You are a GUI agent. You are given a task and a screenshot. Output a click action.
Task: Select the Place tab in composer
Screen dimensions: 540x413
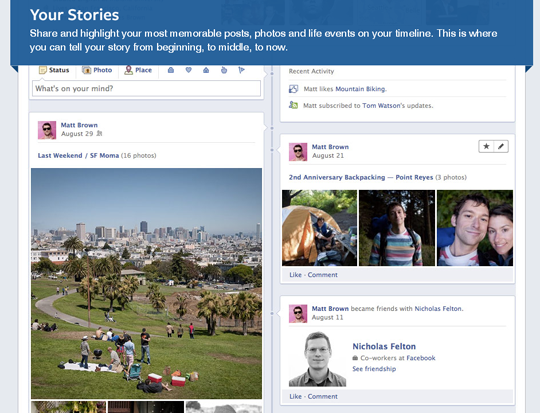(x=138, y=70)
